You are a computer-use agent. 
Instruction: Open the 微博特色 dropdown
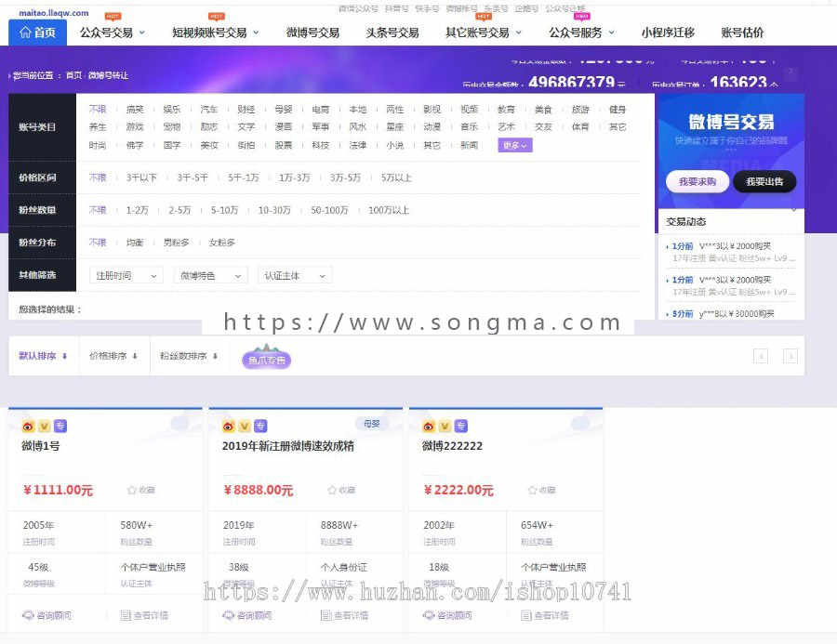tap(210, 275)
